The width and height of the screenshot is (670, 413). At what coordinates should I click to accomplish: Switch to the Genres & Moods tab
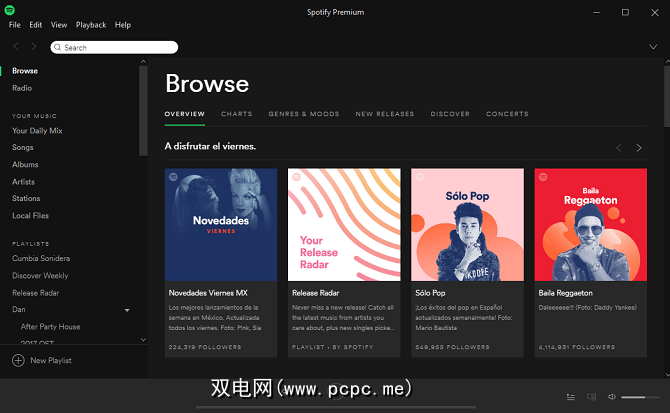point(304,114)
